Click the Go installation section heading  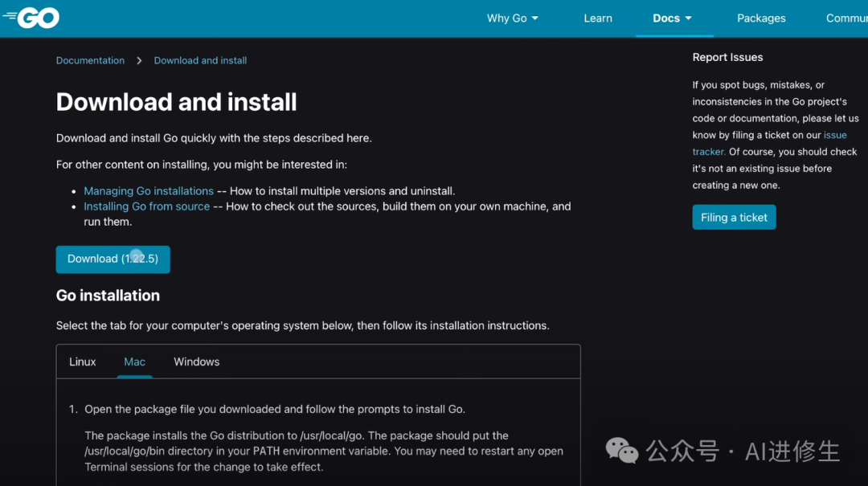coord(108,296)
